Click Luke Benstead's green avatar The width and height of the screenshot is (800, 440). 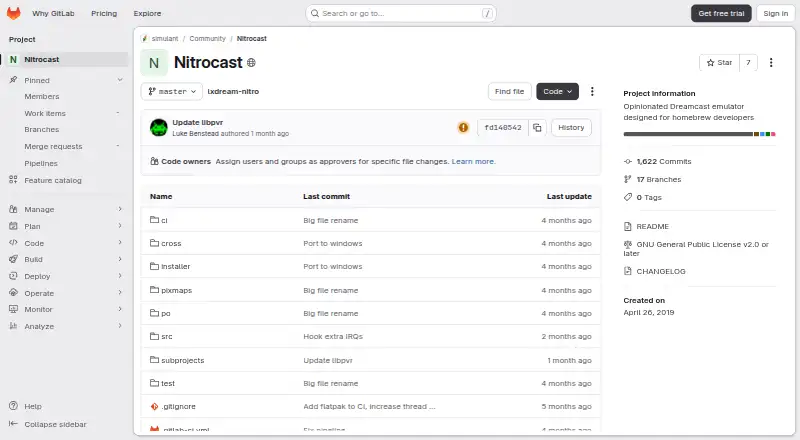pyautogui.click(x=159, y=128)
